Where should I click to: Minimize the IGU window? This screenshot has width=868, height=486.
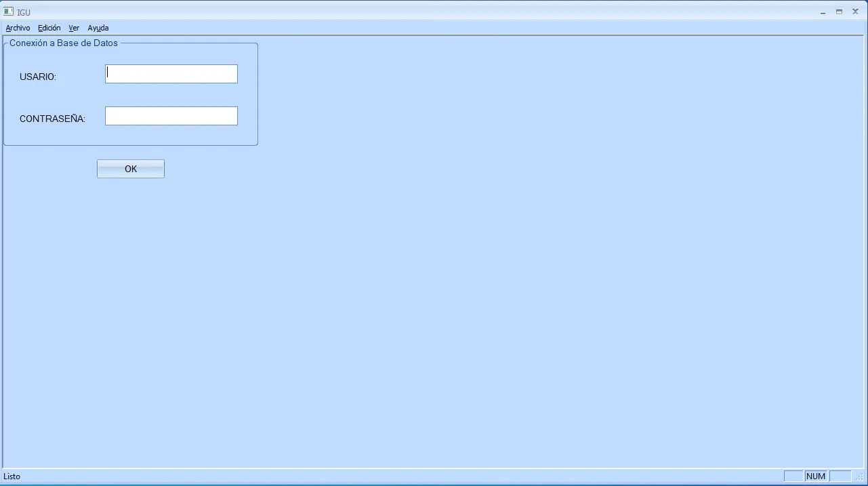(823, 12)
